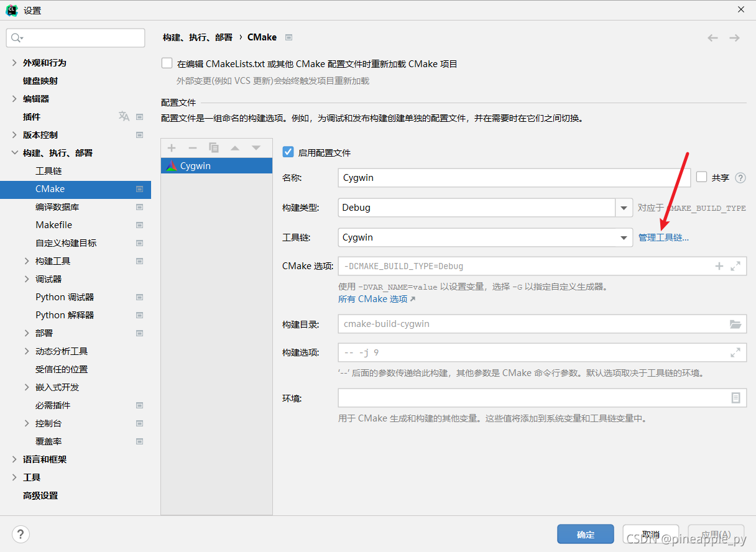Expand the 部署 tree node

click(x=27, y=333)
